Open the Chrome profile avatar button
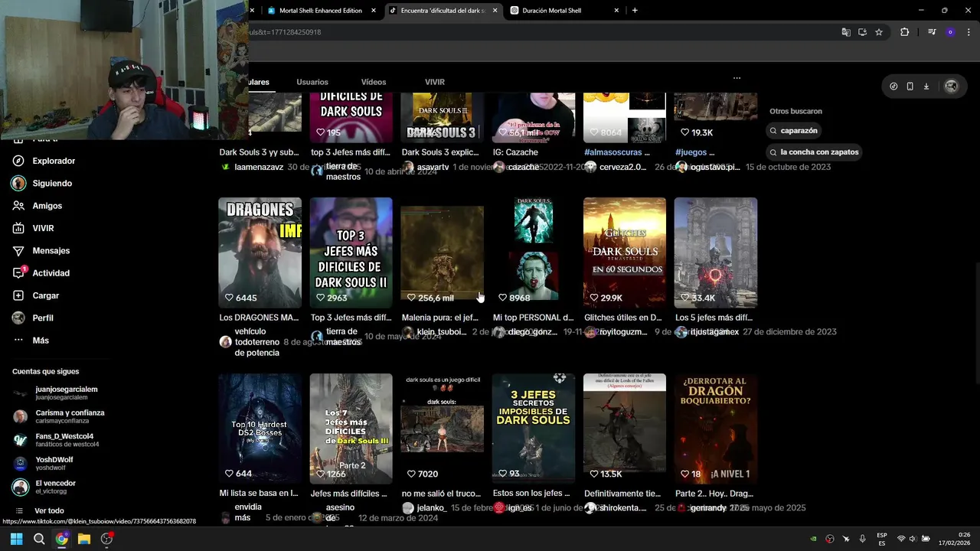Viewport: 980px width, 551px height. [950, 32]
